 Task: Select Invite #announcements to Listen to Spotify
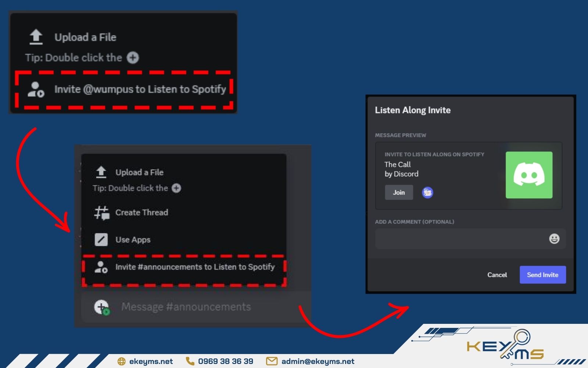(x=195, y=267)
